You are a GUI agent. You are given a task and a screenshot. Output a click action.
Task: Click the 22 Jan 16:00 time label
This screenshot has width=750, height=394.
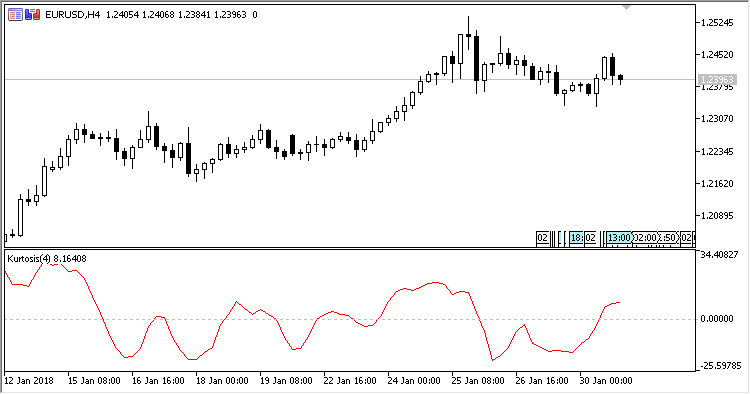pyautogui.click(x=350, y=381)
